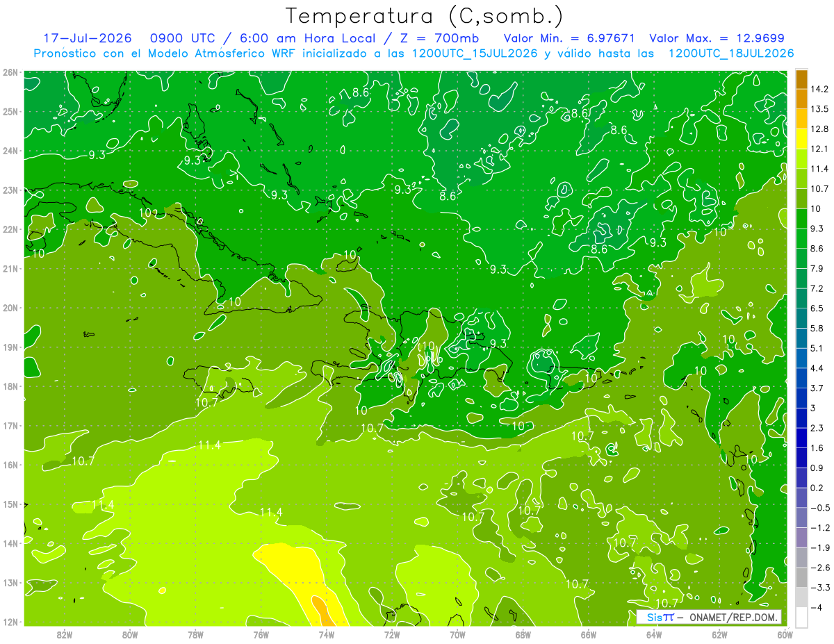Viewport: 834px width, 644px height.
Task: Click the color bar label "3.7"
Action: point(817,388)
